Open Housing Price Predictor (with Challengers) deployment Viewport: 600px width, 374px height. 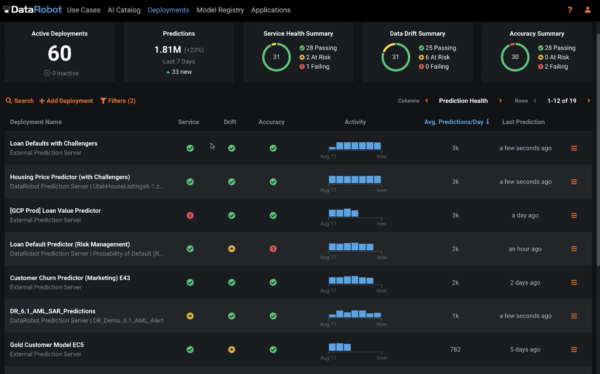pyautogui.click(x=70, y=177)
